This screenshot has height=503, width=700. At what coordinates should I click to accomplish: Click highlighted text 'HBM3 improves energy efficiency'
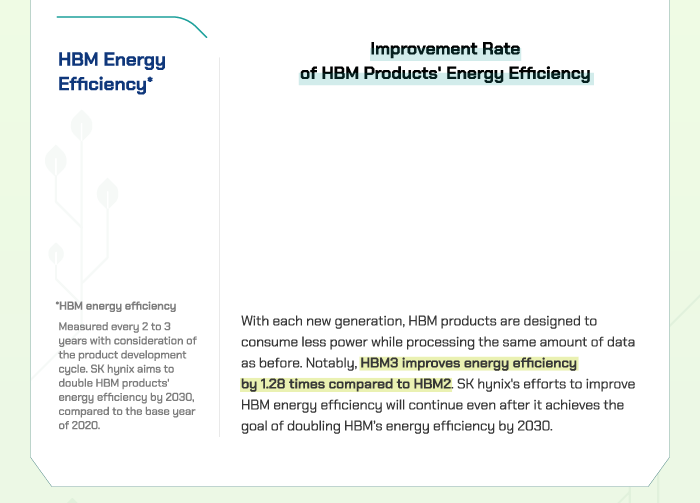(x=469, y=363)
